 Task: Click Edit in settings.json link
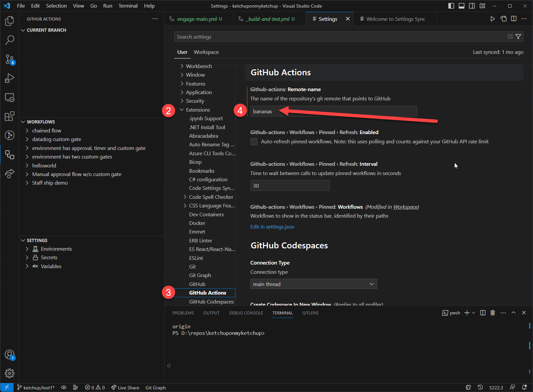coord(272,227)
